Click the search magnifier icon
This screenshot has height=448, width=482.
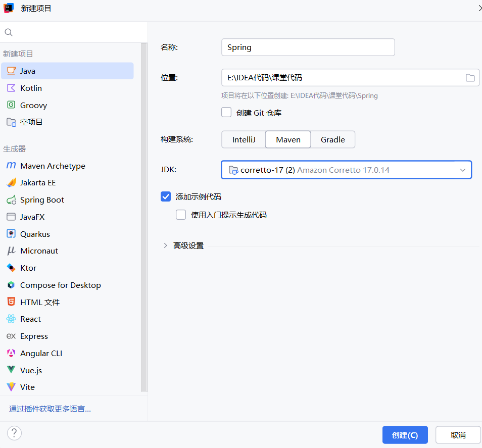pyautogui.click(x=9, y=32)
